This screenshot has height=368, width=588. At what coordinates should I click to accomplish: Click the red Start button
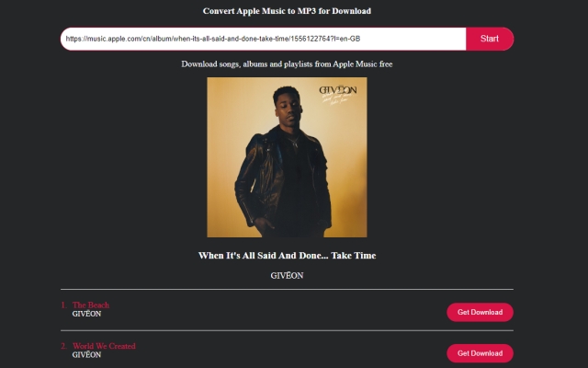coord(490,39)
